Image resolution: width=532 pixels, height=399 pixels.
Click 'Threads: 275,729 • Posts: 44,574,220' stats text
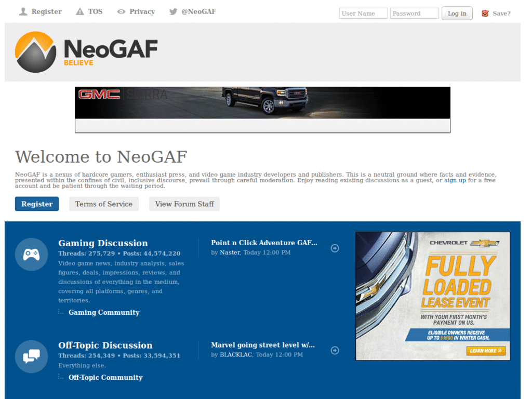coord(119,254)
